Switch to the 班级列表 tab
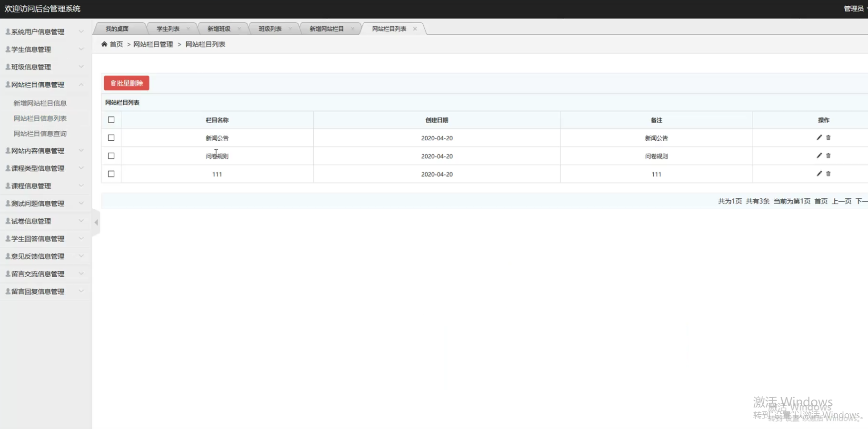This screenshot has width=868, height=429. [270, 29]
